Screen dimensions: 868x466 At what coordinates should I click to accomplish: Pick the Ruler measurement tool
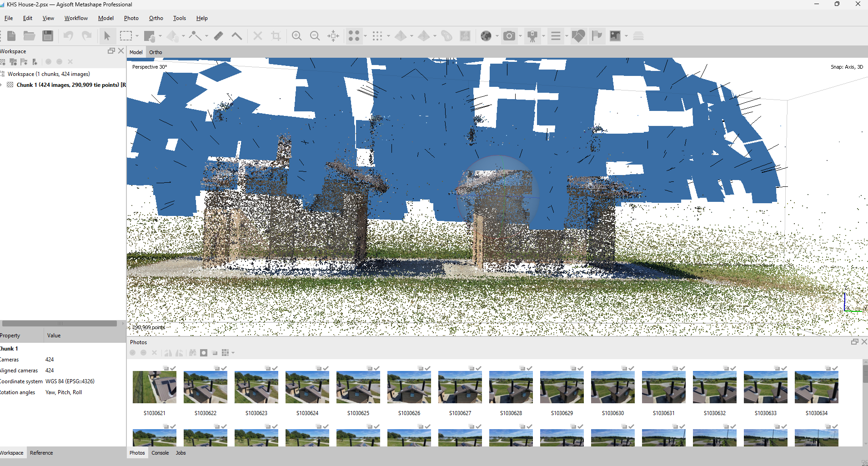tap(219, 36)
